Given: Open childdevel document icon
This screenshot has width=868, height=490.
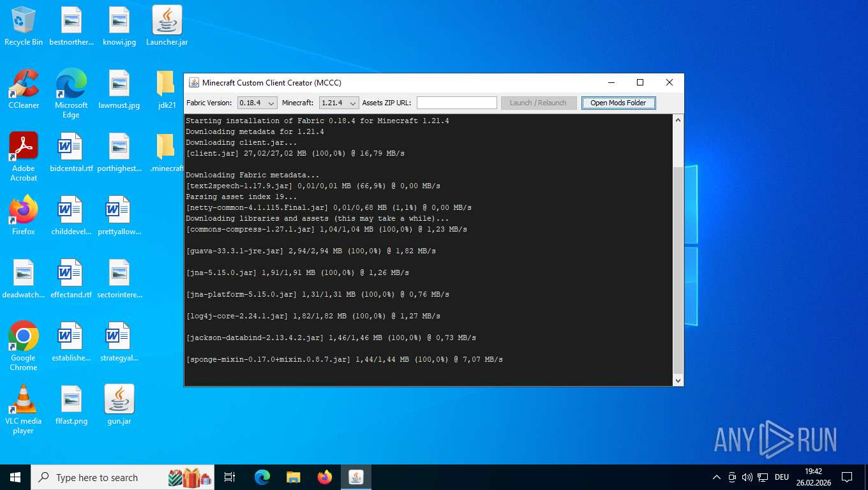Looking at the screenshot, I should [71, 215].
